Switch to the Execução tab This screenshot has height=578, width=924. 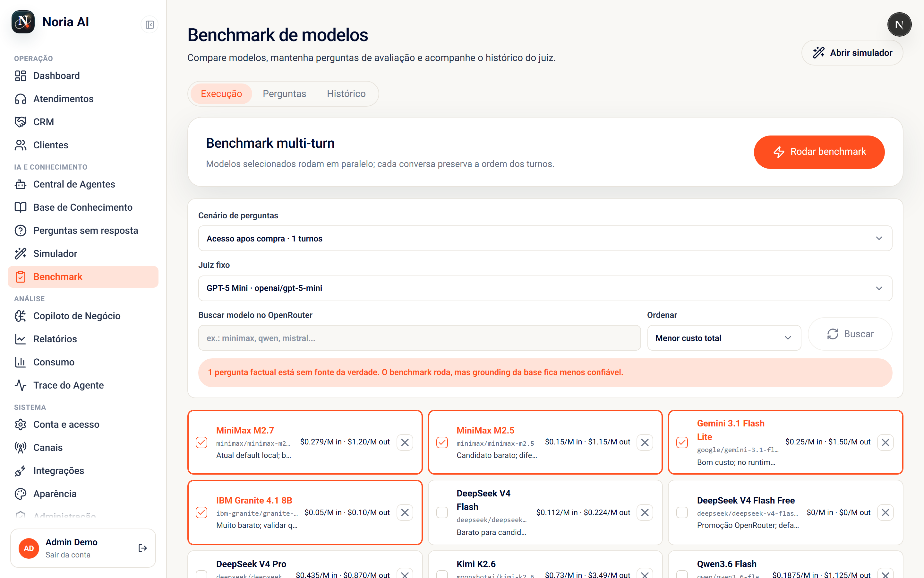coord(221,94)
